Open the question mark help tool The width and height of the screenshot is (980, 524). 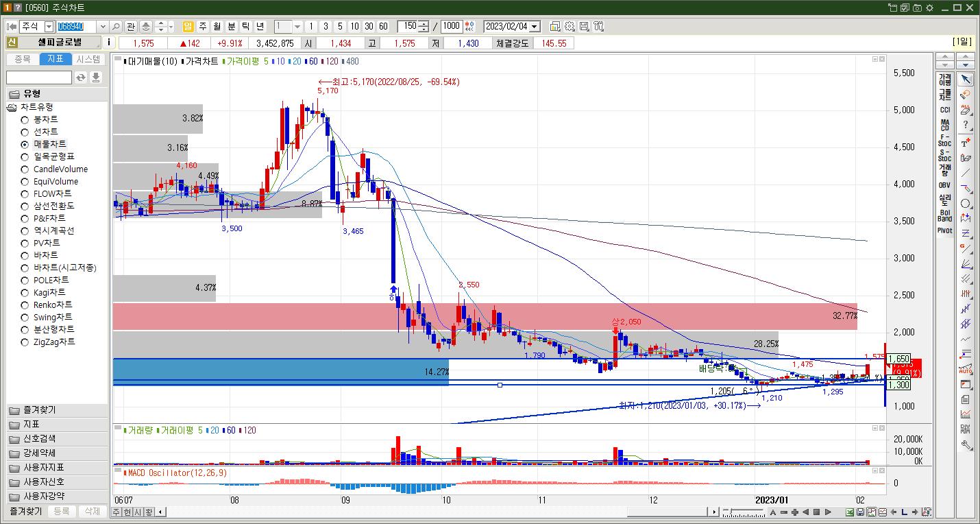(966, 126)
